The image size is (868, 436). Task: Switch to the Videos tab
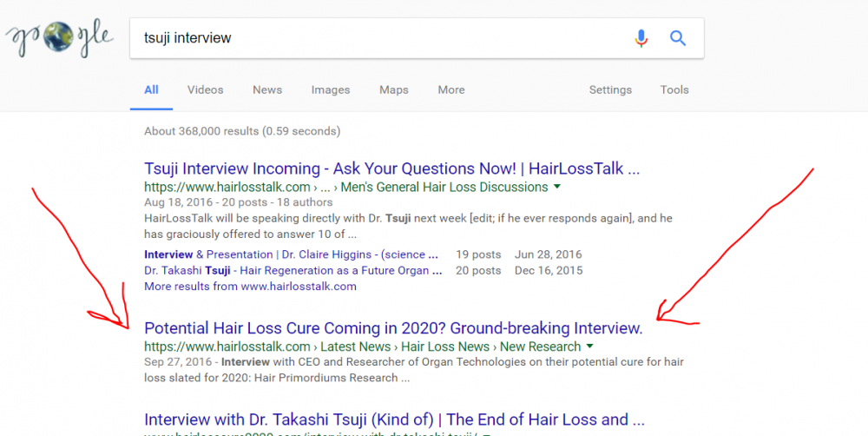(205, 89)
